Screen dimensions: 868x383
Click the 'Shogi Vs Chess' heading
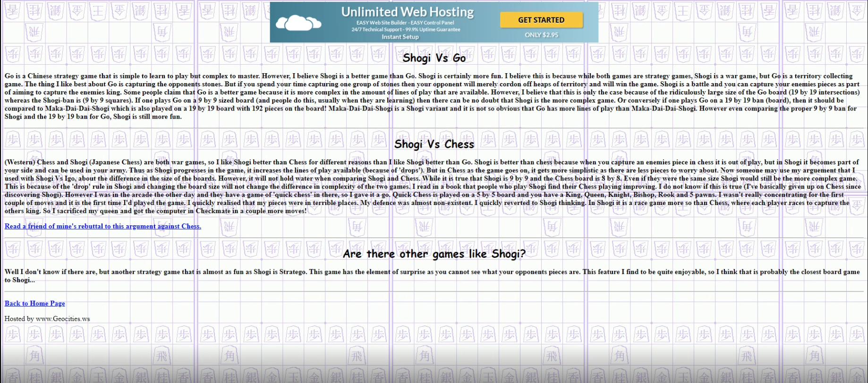434,144
